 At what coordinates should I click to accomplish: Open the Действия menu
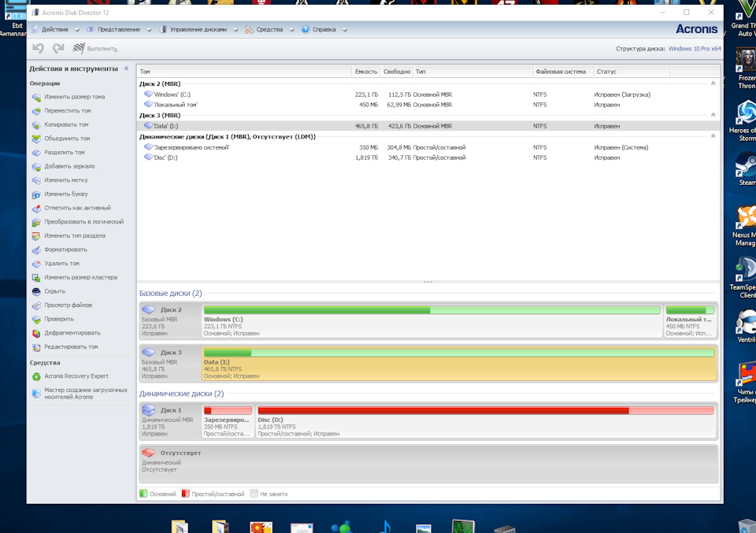pyautogui.click(x=55, y=29)
